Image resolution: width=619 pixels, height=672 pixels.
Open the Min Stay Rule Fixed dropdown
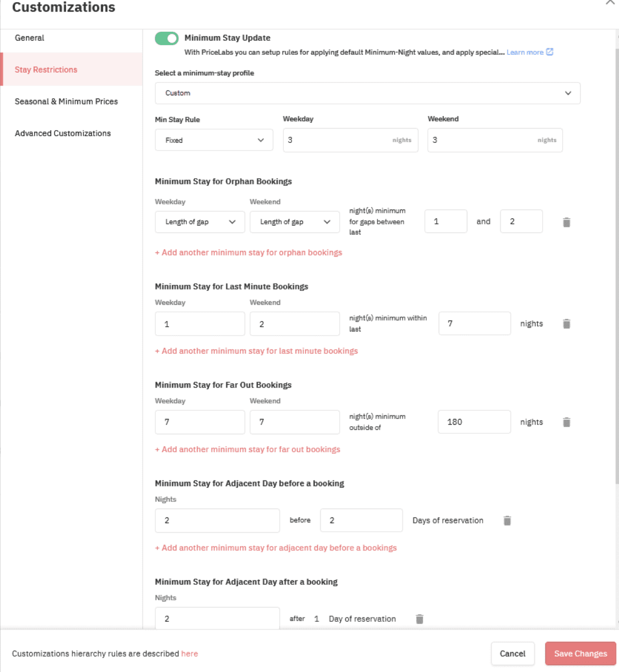pyautogui.click(x=214, y=140)
